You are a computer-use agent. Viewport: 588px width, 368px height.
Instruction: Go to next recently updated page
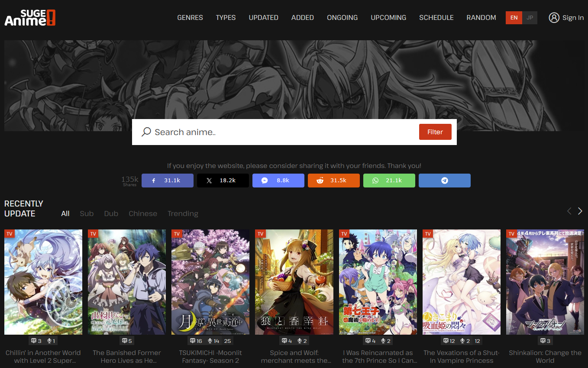coord(580,211)
